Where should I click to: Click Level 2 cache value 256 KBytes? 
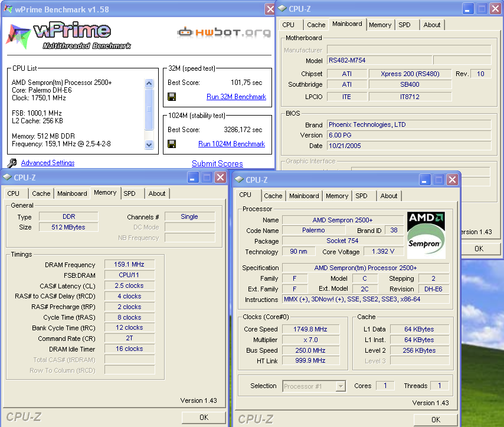(419, 350)
